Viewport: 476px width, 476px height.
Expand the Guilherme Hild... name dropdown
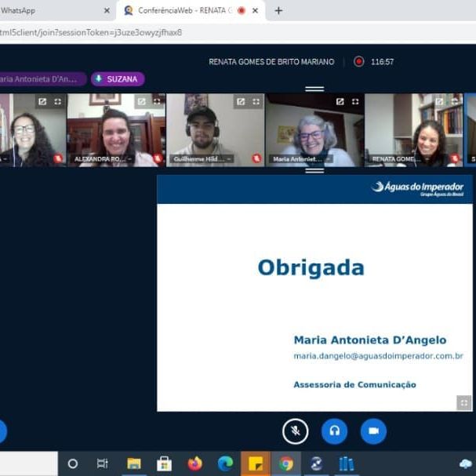click(204, 158)
